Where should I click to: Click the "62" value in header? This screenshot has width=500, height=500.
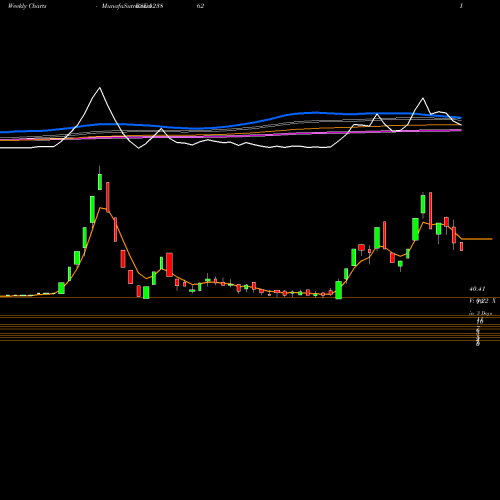tap(200, 6)
